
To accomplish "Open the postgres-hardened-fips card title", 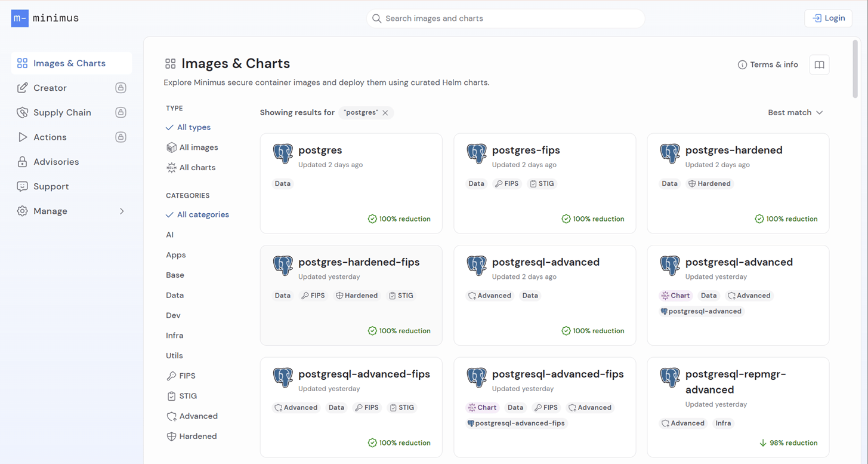I will point(359,262).
